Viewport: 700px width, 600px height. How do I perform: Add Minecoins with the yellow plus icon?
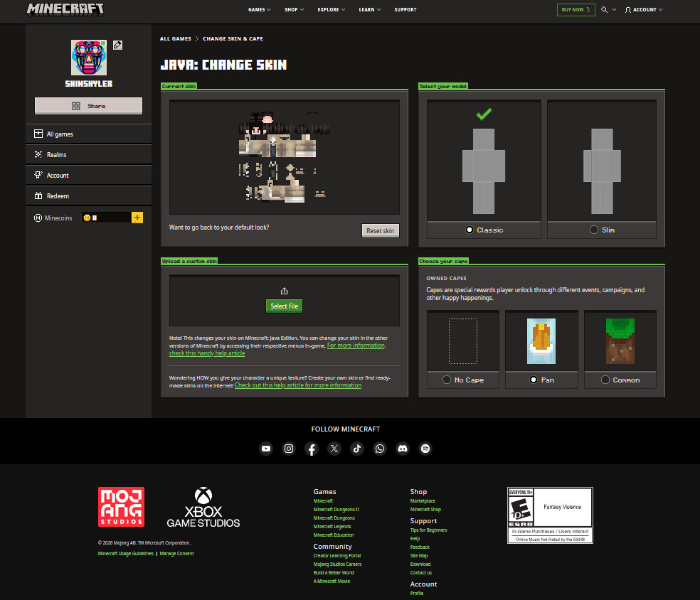pyautogui.click(x=137, y=218)
